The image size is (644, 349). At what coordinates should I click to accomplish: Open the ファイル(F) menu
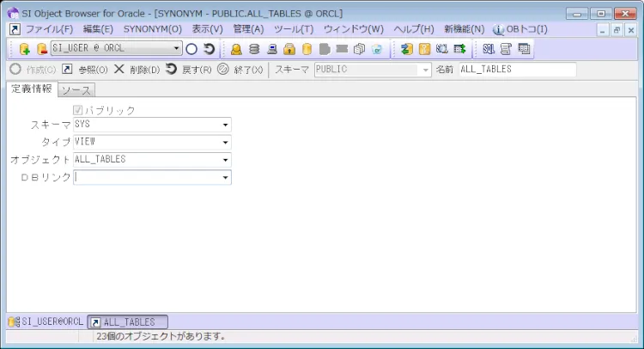49,29
